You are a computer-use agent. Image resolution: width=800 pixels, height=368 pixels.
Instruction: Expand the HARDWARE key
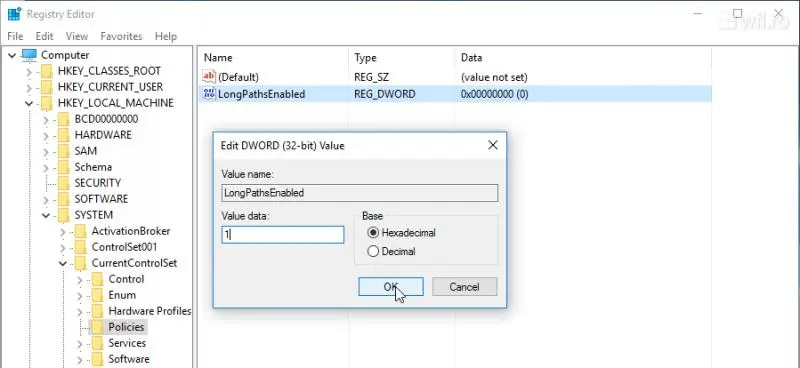point(46,136)
